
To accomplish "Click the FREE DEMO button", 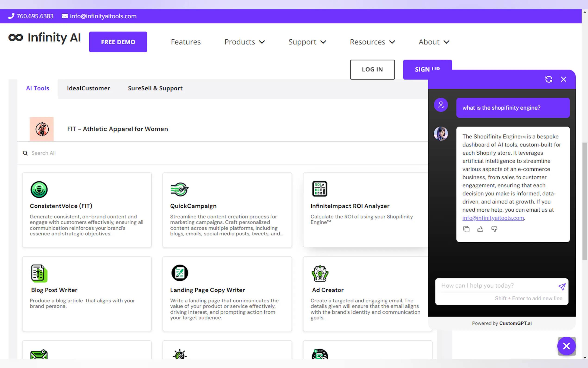I will point(118,42).
